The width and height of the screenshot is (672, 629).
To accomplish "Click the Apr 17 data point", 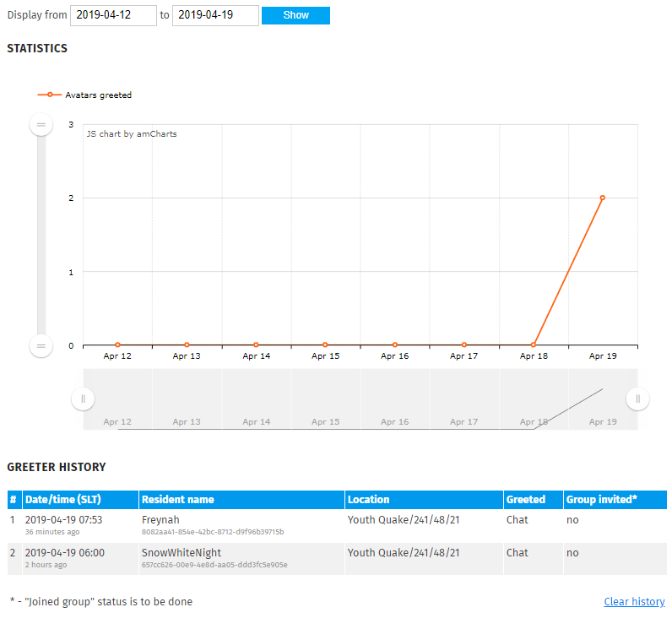I will coord(464,345).
